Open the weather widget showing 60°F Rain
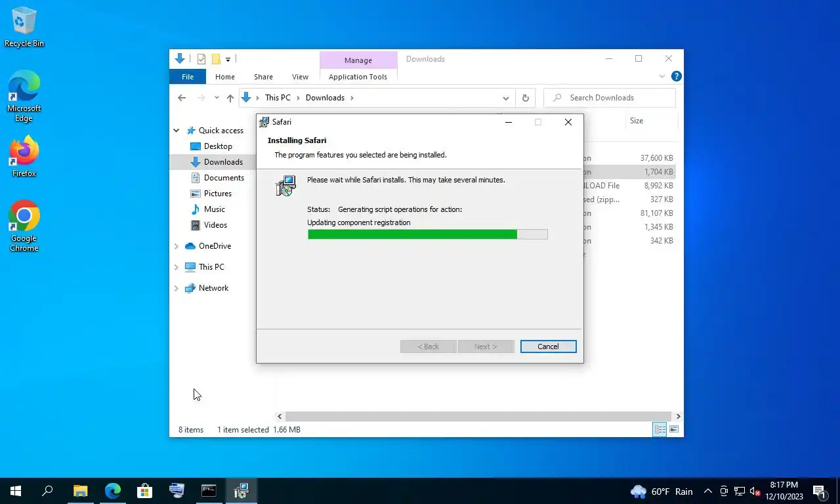Viewport: 840px width, 504px height. tap(661, 491)
